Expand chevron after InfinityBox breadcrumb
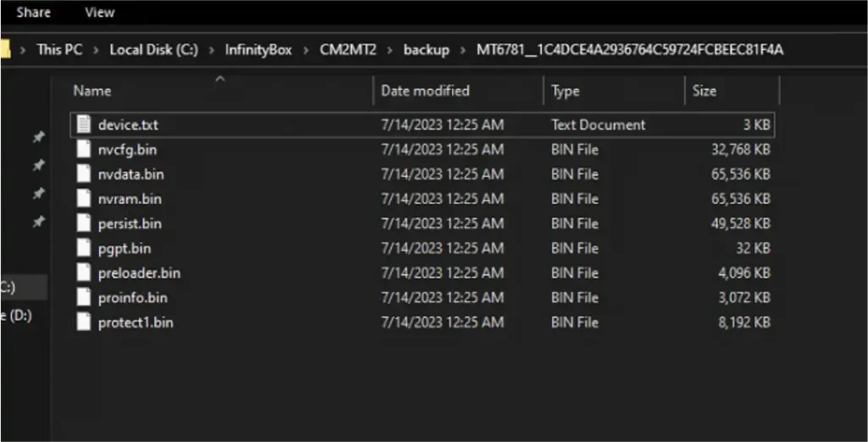Image resolution: width=868 pixels, height=442 pixels. 305,50
